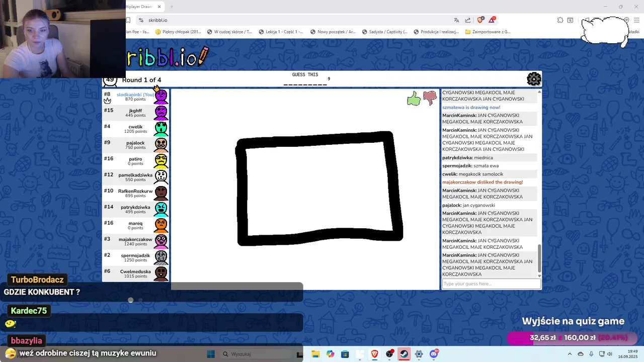Open a new browser tab

(171, 7)
